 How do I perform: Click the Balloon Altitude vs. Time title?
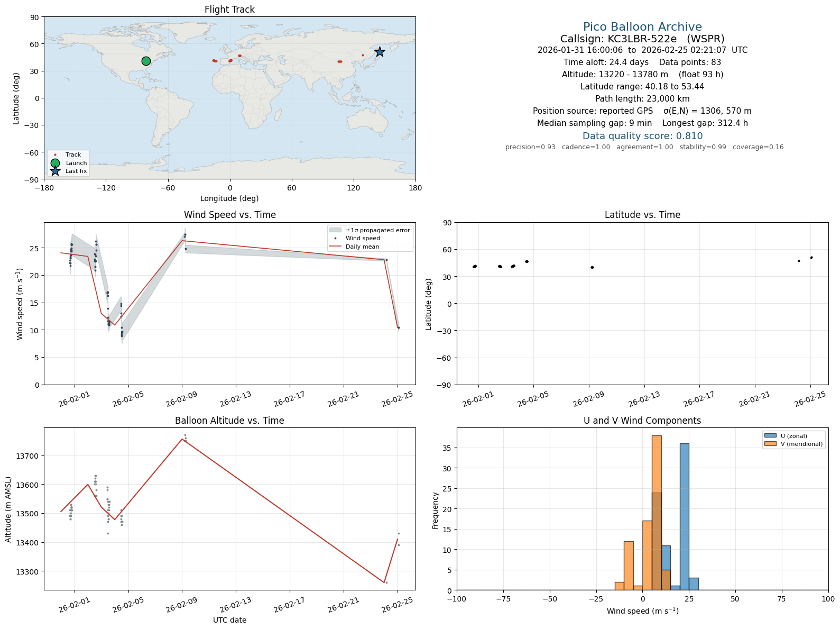[x=229, y=421]
